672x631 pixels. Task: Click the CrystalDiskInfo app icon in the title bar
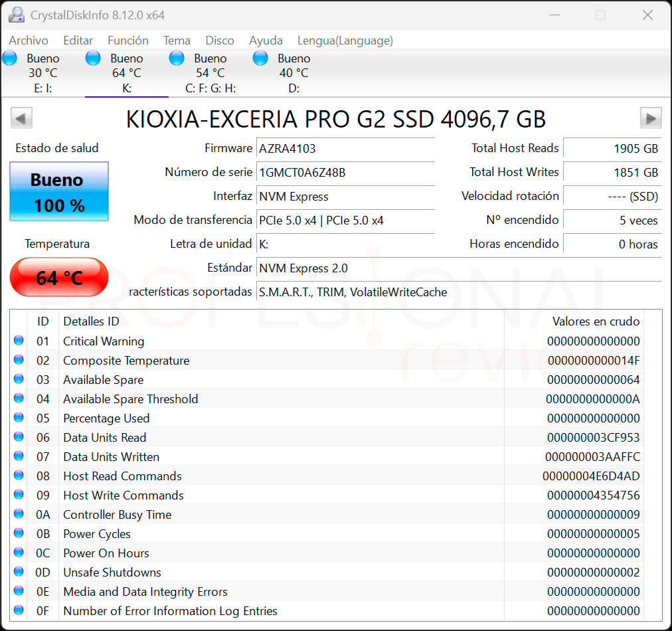pyautogui.click(x=17, y=15)
